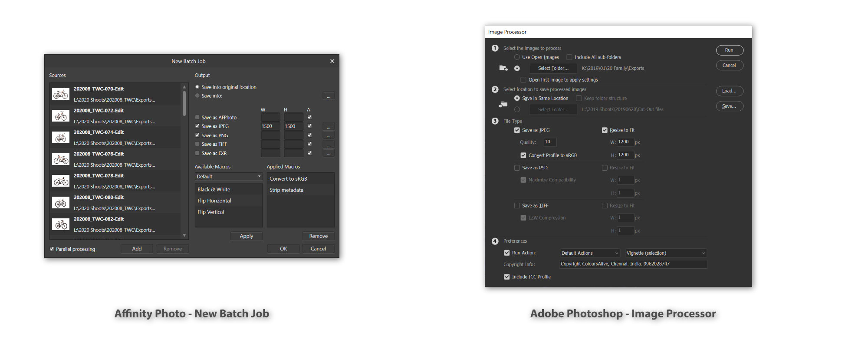Open TIFF options ellipsis button
Viewport: 868px width, 346px height.
329,145
